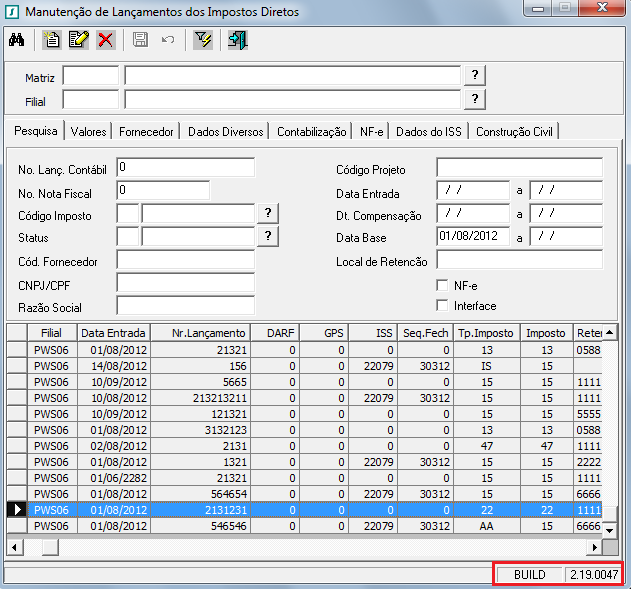631x589 pixels.
Task: Enable the NF-e checkbox
Action: coord(443,285)
